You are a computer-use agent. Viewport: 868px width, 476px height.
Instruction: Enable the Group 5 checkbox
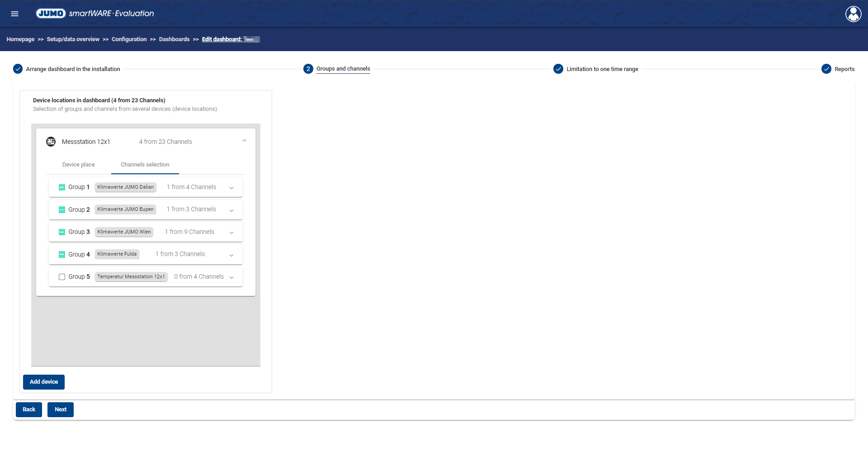coord(62,277)
